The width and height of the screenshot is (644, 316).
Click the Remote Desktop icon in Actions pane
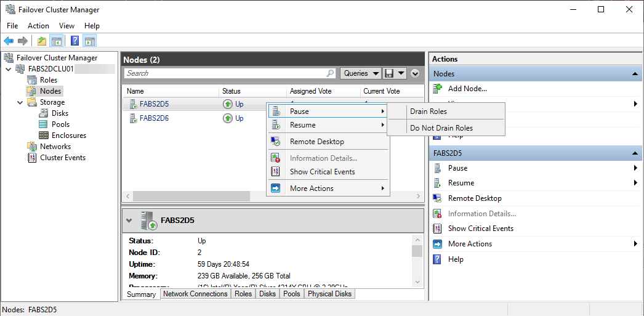tap(437, 198)
